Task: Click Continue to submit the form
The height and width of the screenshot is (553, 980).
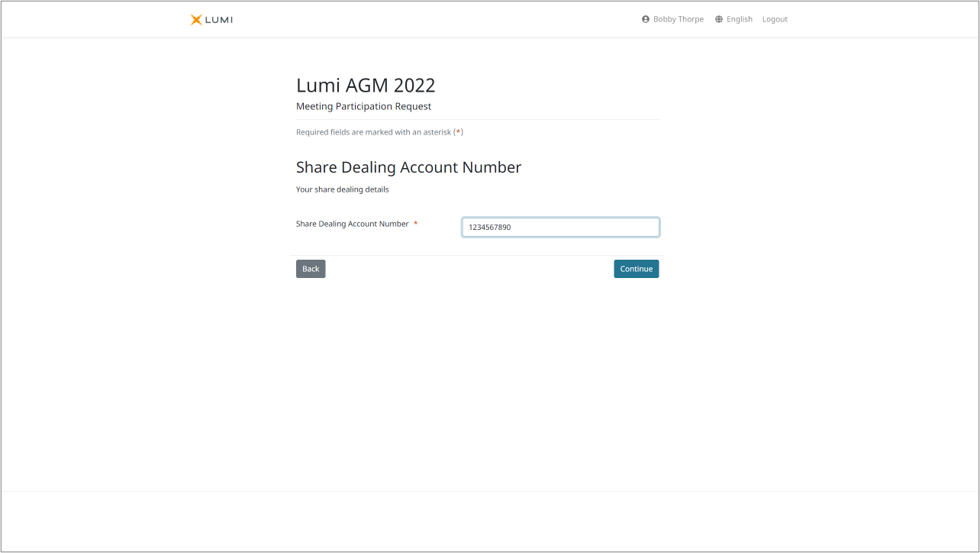Action: (636, 268)
